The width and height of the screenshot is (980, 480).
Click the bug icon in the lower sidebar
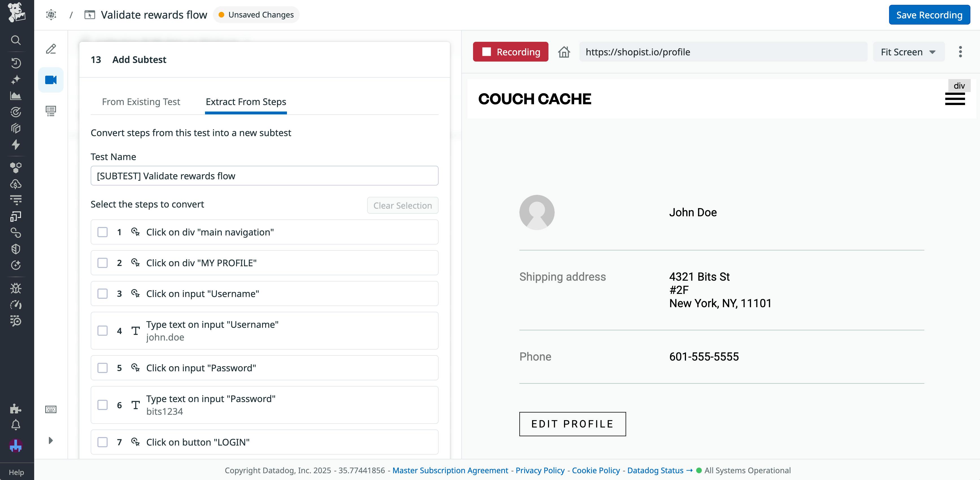tap(16, 288)
